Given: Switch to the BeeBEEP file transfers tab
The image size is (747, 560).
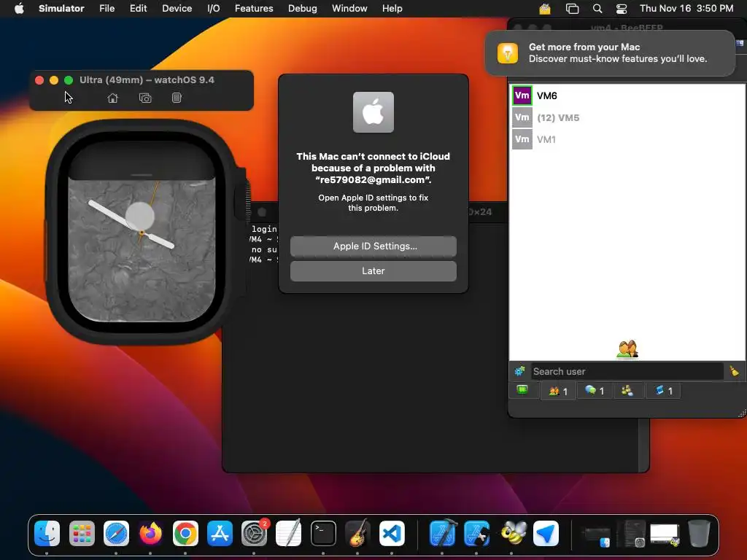Looking at the screenshot, I should (663, 391).
